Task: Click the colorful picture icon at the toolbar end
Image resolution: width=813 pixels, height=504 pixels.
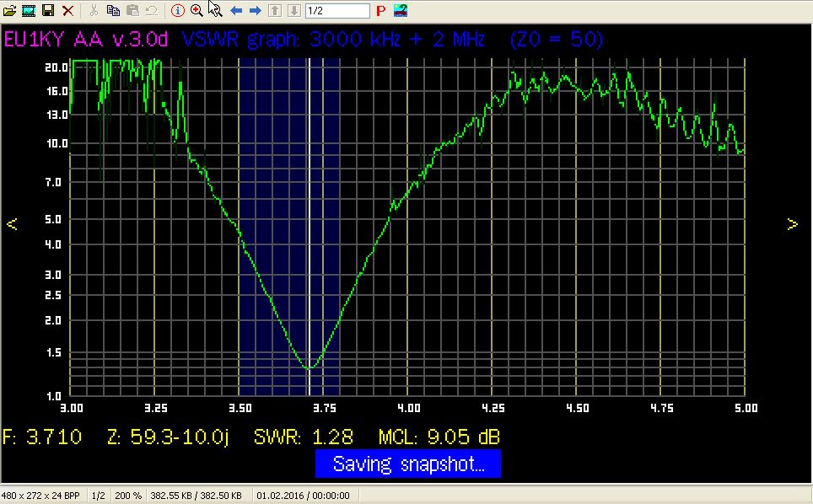Action: 401,11
